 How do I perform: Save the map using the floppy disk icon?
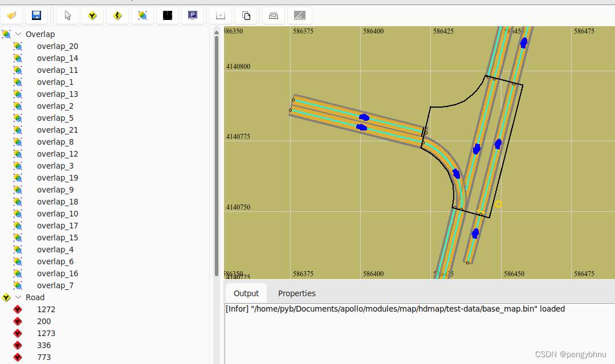coord(36,15)
